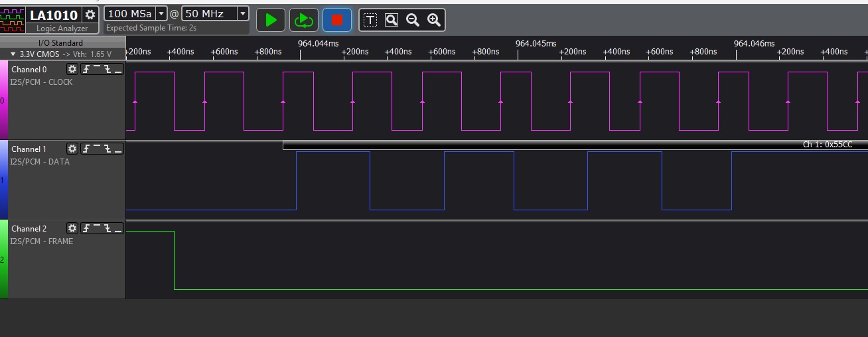Screen dimensions: 868x337
Task: Set a falling edge trigger on Channel 2
Action: tap(108, 229)
